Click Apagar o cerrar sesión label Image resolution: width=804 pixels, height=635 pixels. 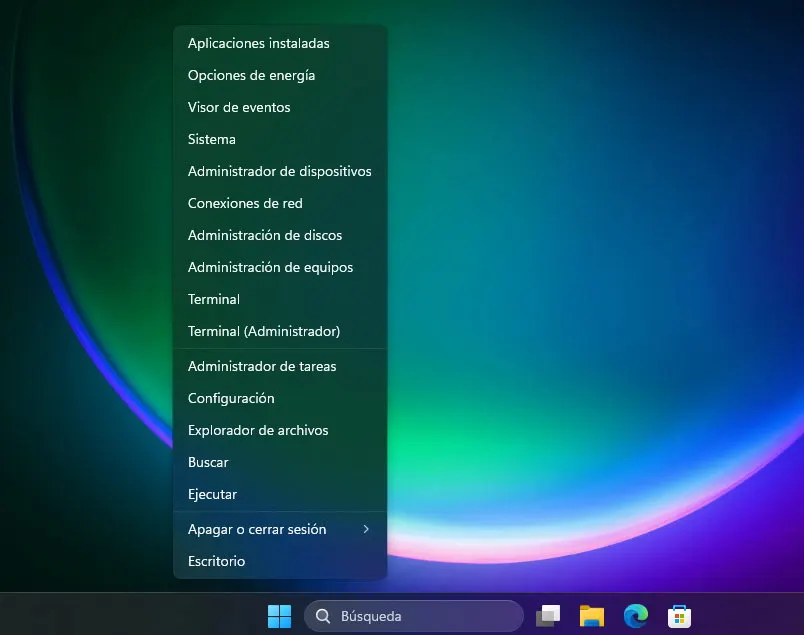pyautogui.click(x=257, y=529)
